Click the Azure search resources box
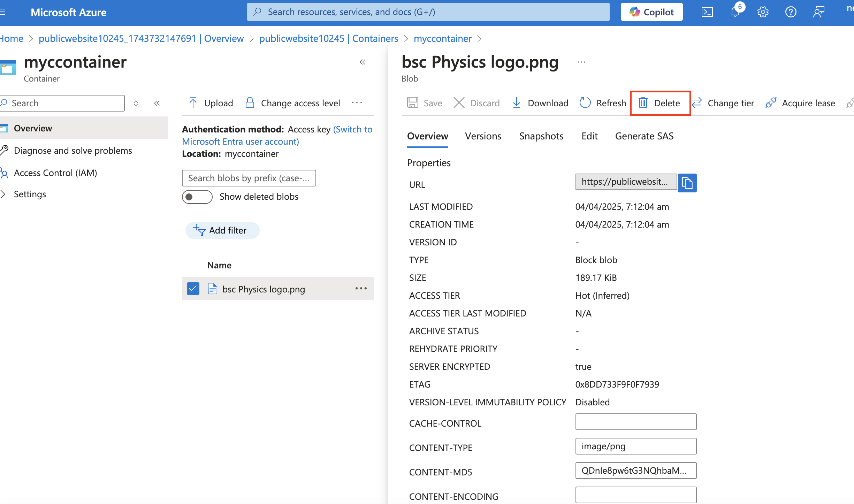854x504 pixels. [428, 12]
